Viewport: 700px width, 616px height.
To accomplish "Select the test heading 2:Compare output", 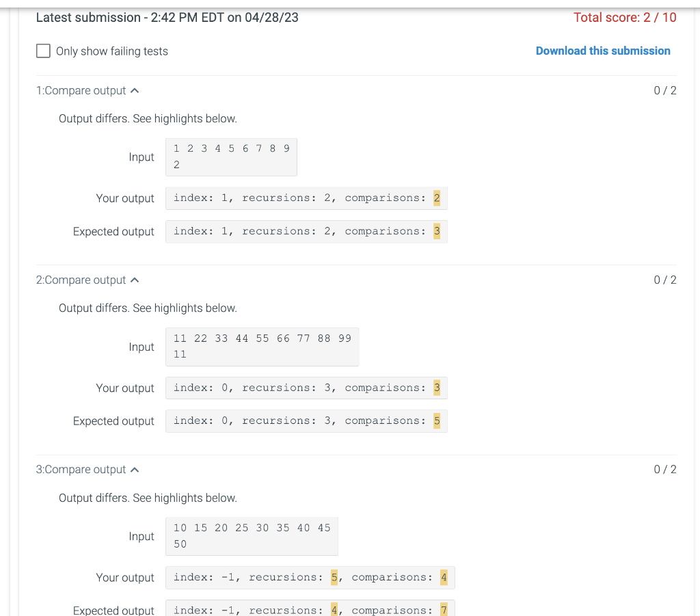I will (81, 280).
